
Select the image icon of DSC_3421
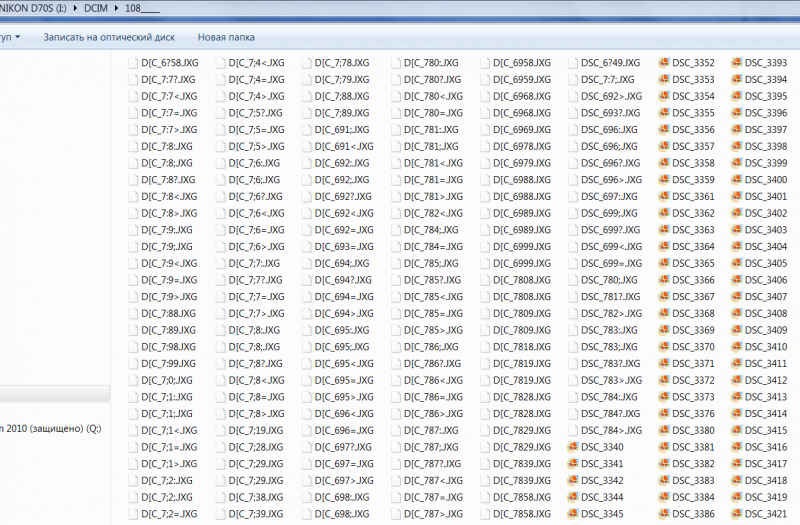point(736,514)
